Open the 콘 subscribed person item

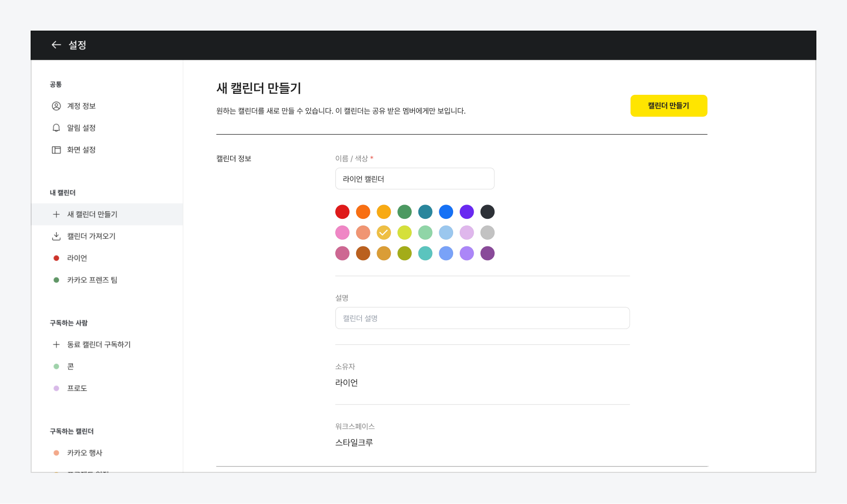[70, 367]
